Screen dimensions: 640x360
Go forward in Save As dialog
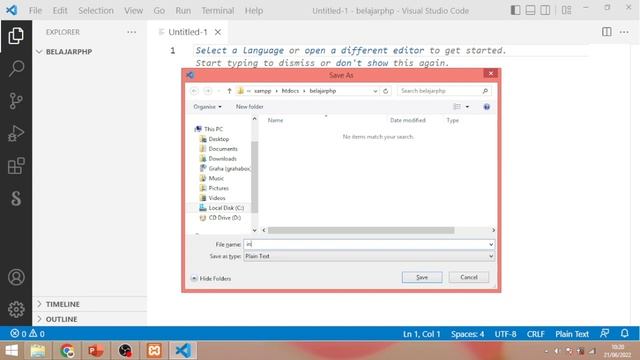click(208, 91)
